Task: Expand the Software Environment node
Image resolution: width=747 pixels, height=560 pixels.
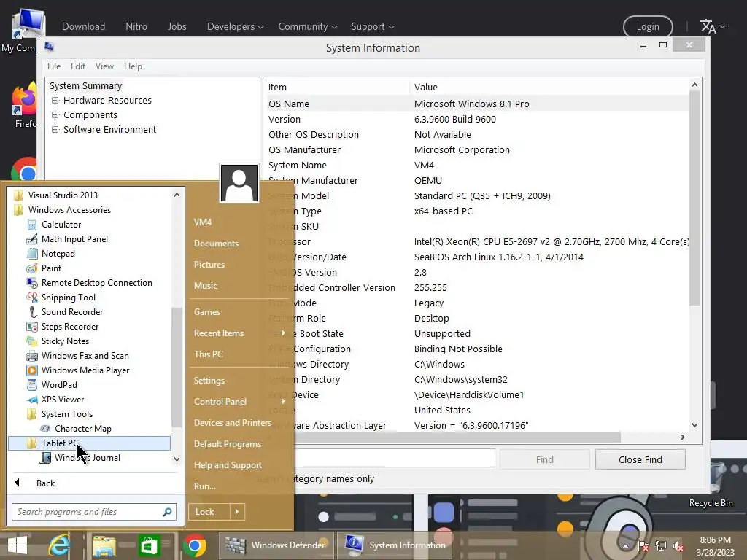Action: (55, 130)
